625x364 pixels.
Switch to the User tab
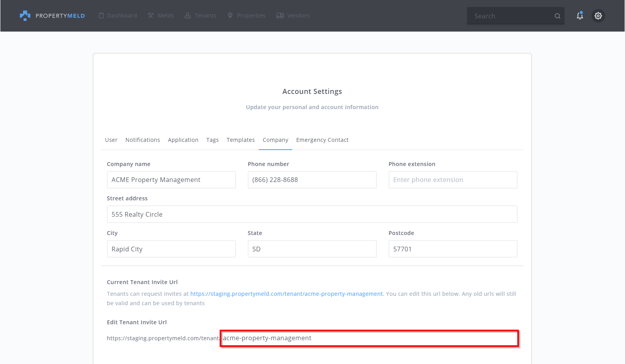tap(111, 140)
